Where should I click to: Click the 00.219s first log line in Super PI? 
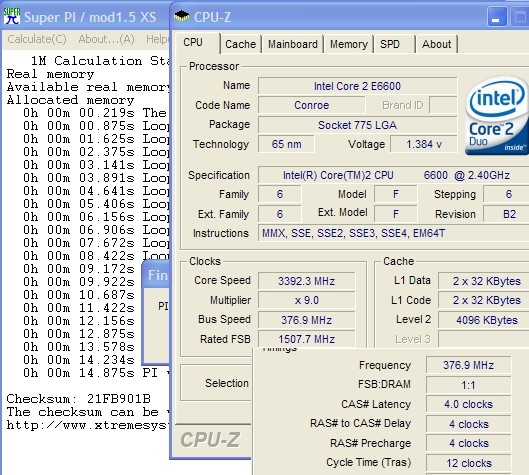(x=95, y=113)
